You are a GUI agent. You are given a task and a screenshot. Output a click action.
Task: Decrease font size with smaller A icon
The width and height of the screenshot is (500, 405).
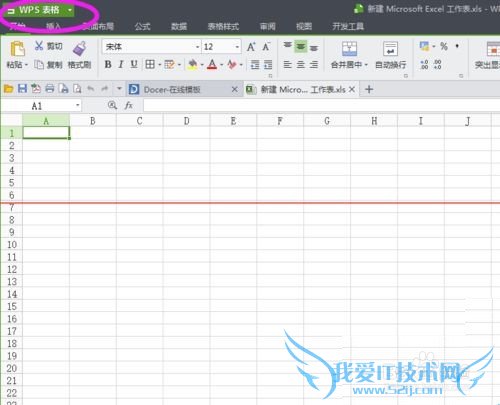pyautogui.click(x=266, y=47)
